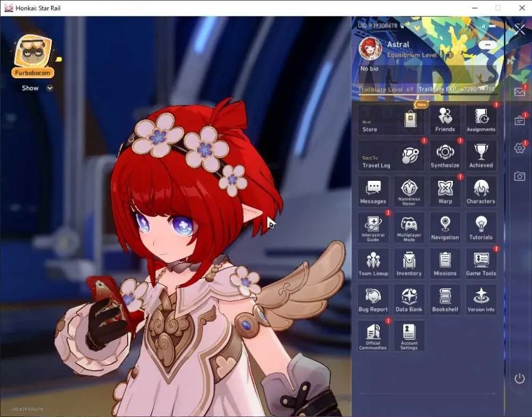Go to the Warp screen
Viewport: 532px width, 417px height.
pos(445,191)
